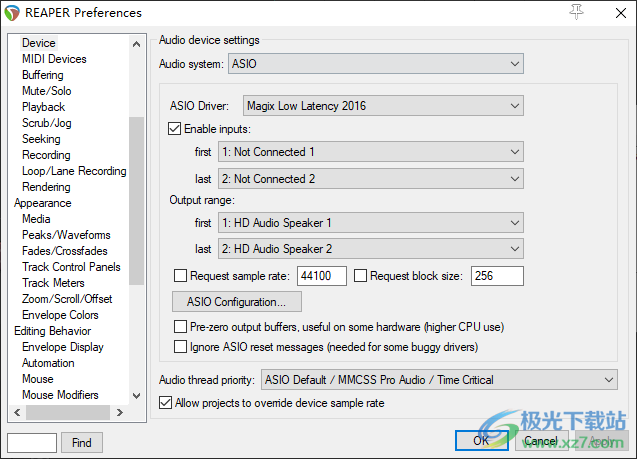This screenshot has width=637, height=459.
Task: Click the Find button
Action: click(82, 442)
